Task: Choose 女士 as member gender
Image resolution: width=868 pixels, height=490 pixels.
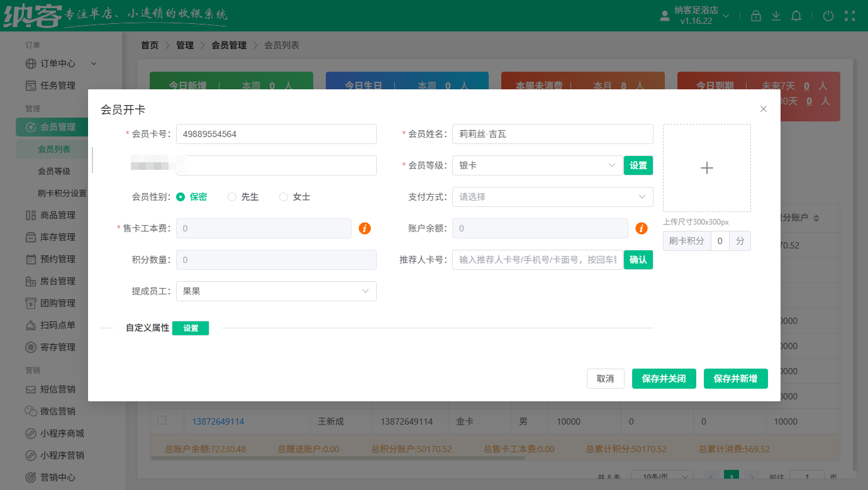Action: (283, 196)
